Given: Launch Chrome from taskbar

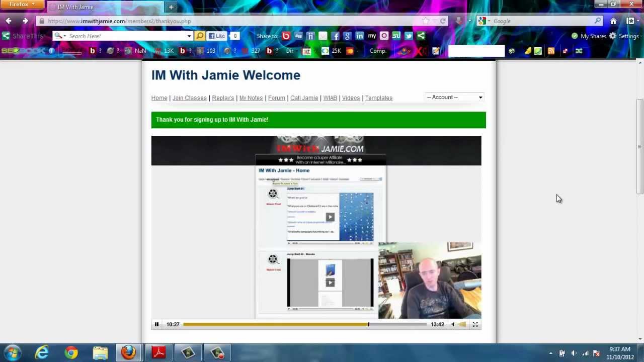Looking at the screenshot, I should coord(71,353).
